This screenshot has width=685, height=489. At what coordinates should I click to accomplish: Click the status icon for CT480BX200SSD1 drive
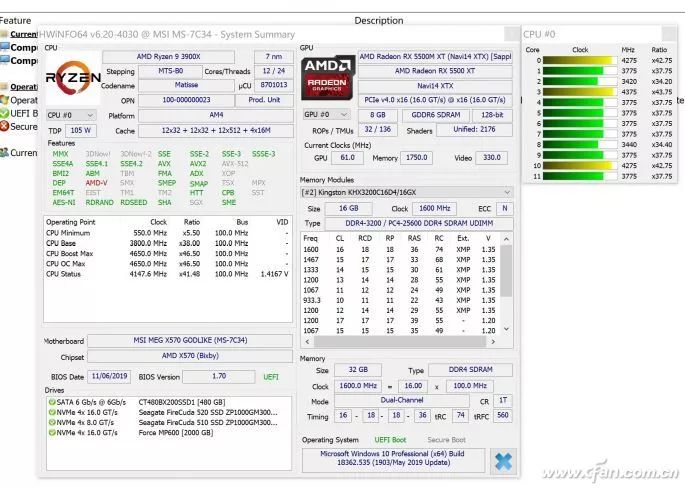point(50,401)
